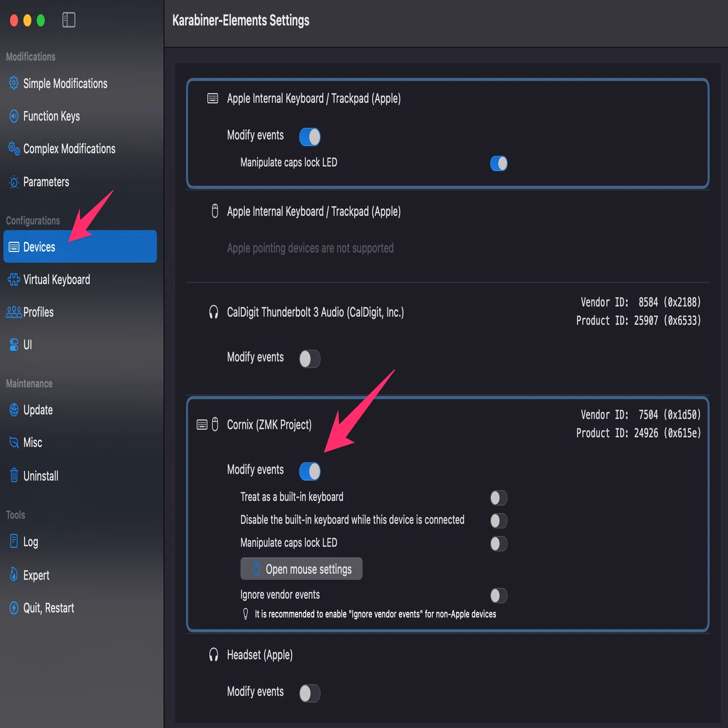Viewport: 728px width, 728px height.
Task: Click the Quit, Restart bolt icon
Action: pos(14,608)
